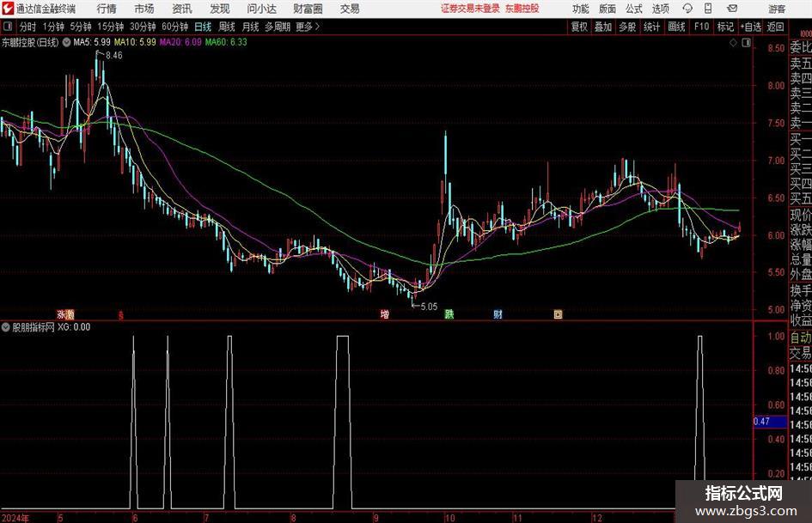
Task: Click the MA20: 6.09 label
Action: pos(180,42)
